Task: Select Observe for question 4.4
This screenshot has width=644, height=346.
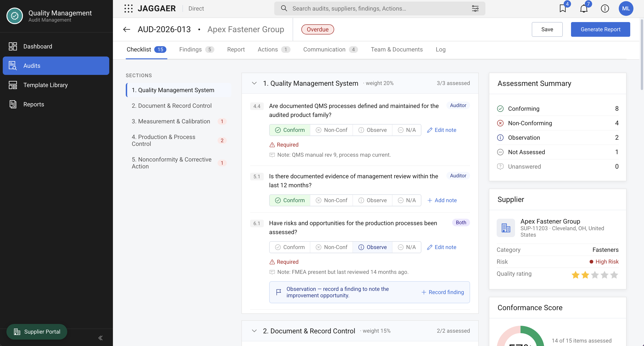Action: click(x=372, y=130)
